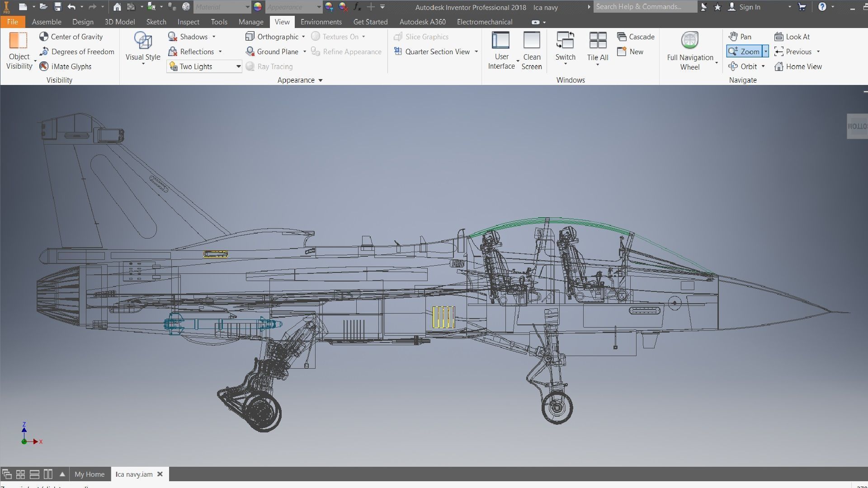The width and height of the screenshot is (868, 488).
Task: Enable Ray Tracing rendering
Action: 269,66
